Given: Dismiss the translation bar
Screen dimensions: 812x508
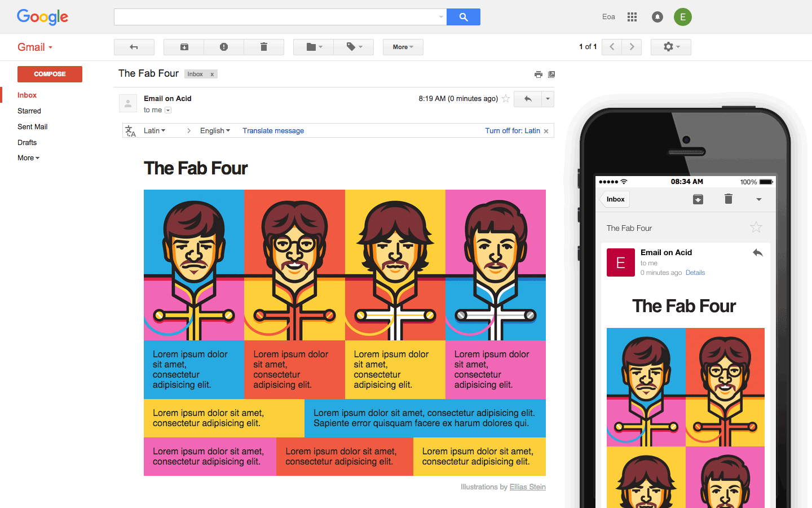Looking at the screenshot, I should (546, 132).
